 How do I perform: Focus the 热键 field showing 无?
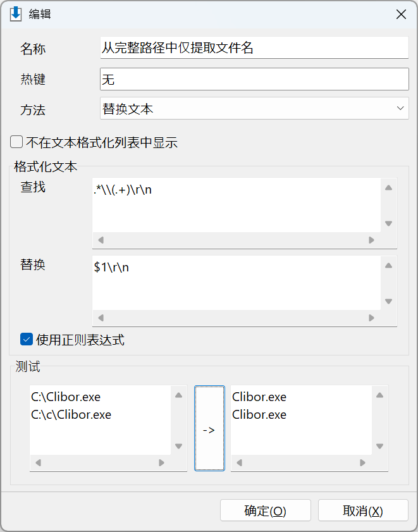pos(254,79)
